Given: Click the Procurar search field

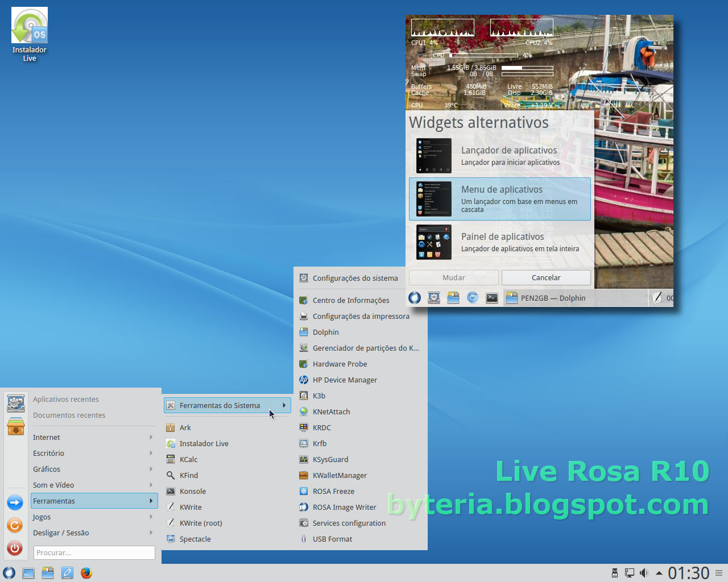Looking at the screenshot, I should click(x=94, y=552).
